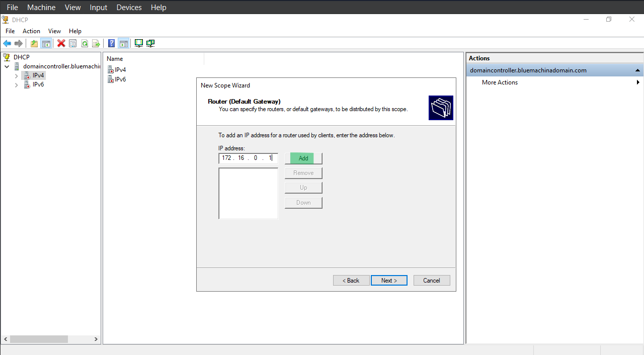Image resolution: width=644 pixels, height=355 pixels.
Task: Select domaincontroller.bluemachi... node in console tree
Action: pos(61,66)
